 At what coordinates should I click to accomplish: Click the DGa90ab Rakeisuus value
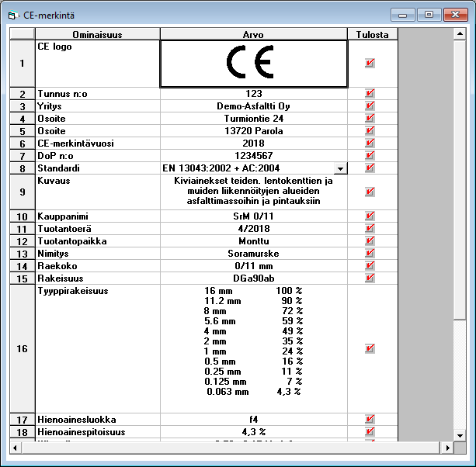coord(253,278)
